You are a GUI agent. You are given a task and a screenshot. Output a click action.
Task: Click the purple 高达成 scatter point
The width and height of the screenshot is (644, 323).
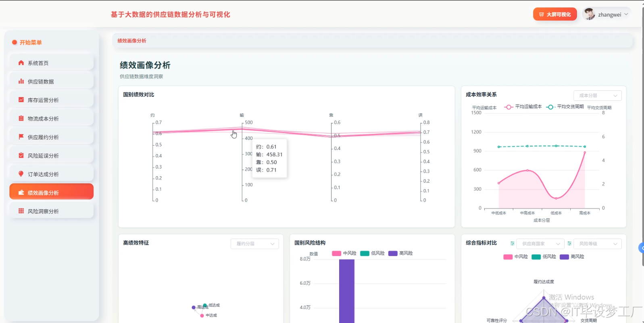(x=194, y=307)
